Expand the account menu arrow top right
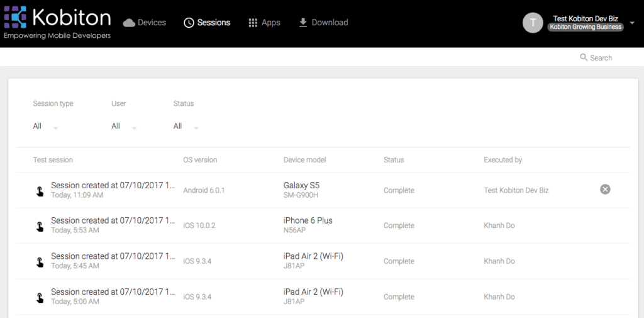The width and height of the screenshot is (644, 318). pos(633,23)
